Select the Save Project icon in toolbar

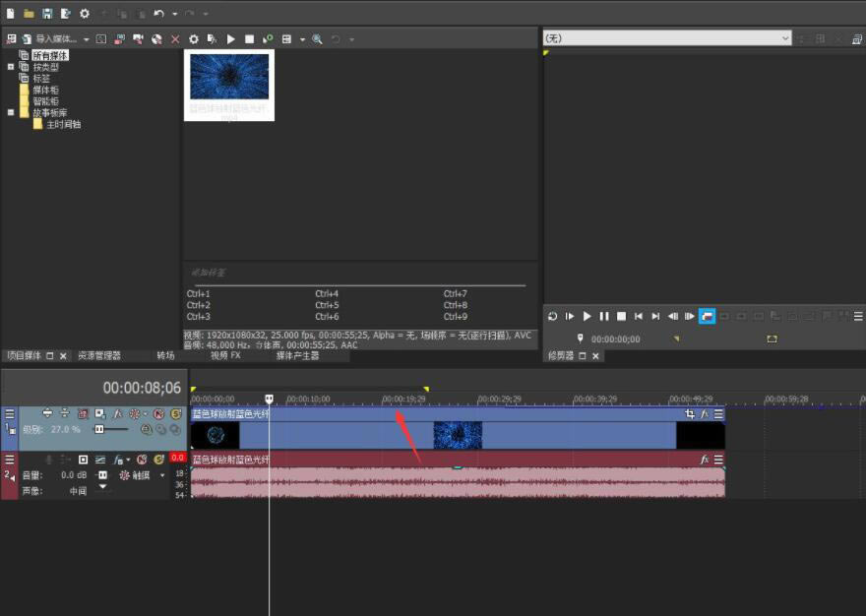47,12
